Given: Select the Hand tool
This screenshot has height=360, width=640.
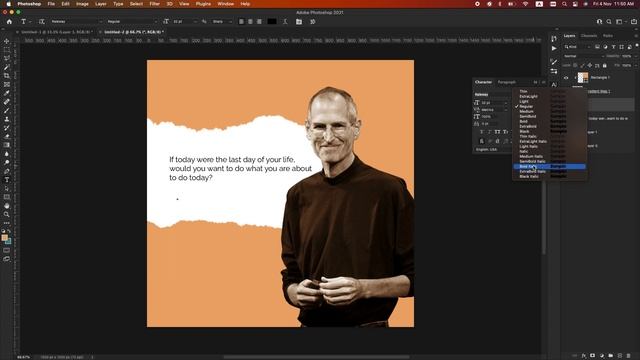Looking at the screenshot, I should tap(7, 206).
